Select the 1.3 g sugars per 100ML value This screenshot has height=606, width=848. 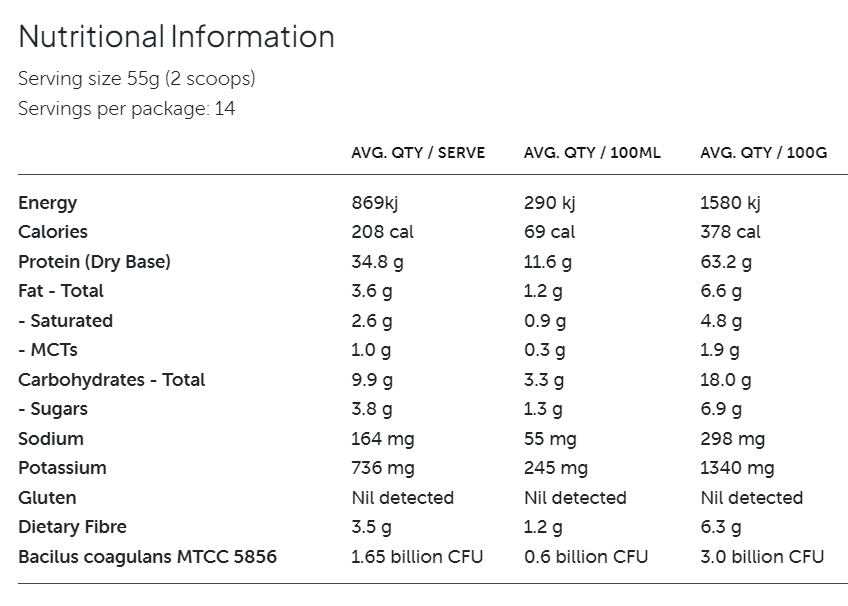pos(543,409)
